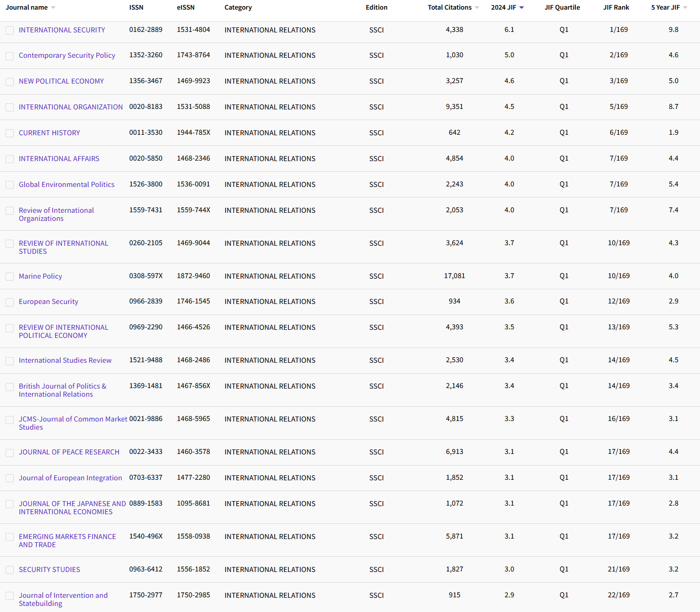This screenshot has width=700, height=612.
Task: Click 2024 JIF value 6.1
Action: [x=509, y=30]
